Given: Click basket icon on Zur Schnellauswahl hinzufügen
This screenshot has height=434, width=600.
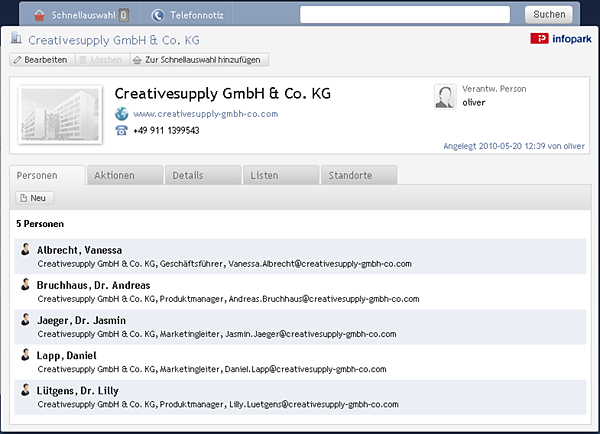Looking at the screenshot, I should click(x=137, y=60).
